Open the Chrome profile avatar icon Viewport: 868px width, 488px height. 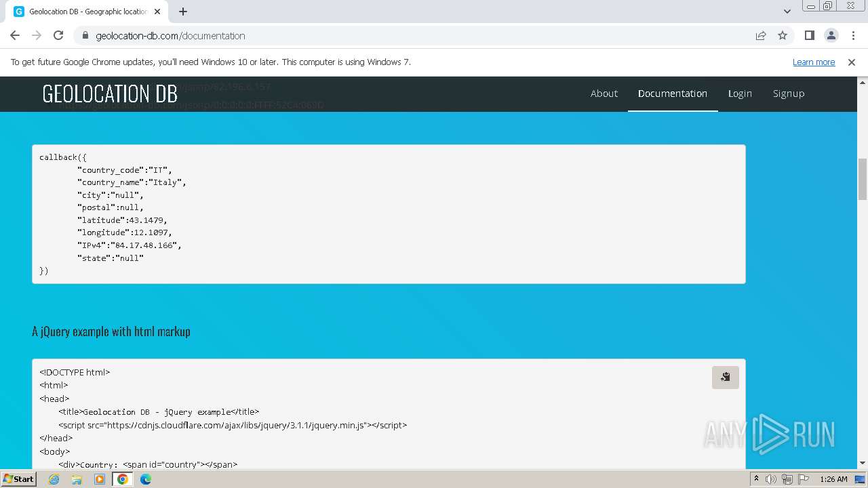(x=831, y=35)
